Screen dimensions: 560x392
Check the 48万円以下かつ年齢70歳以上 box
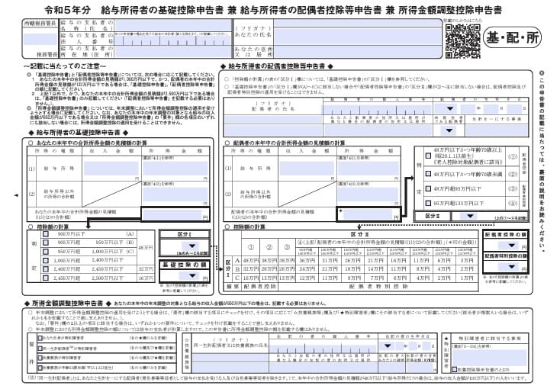click(428, 156)
